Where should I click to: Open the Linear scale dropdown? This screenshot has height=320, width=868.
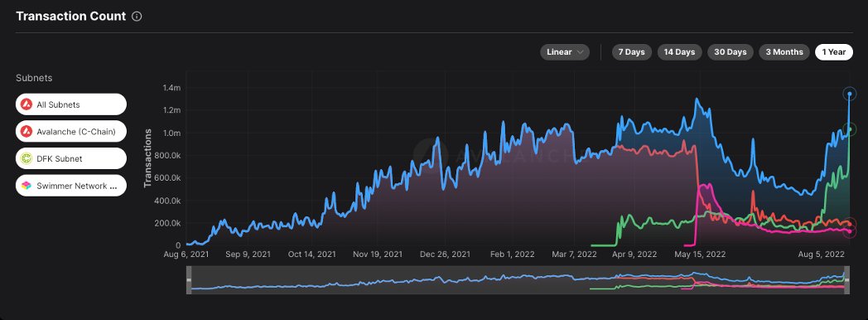pos(565,52)
